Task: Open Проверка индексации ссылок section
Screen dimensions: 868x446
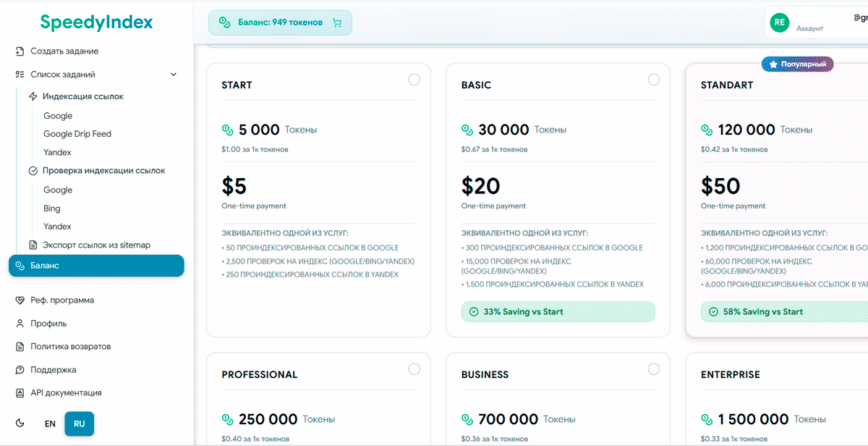Action: click(x=103, y=171)
